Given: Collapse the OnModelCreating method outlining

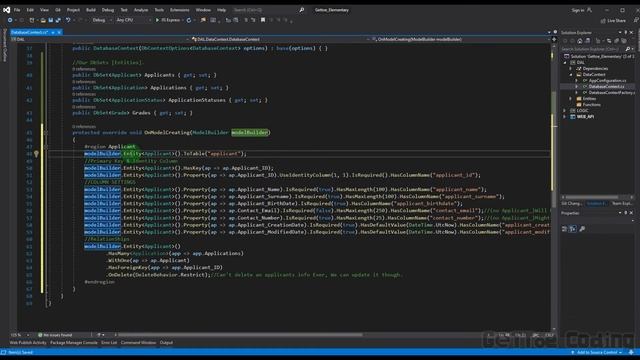Looking at the screenshot, I should tap(46, 133).
